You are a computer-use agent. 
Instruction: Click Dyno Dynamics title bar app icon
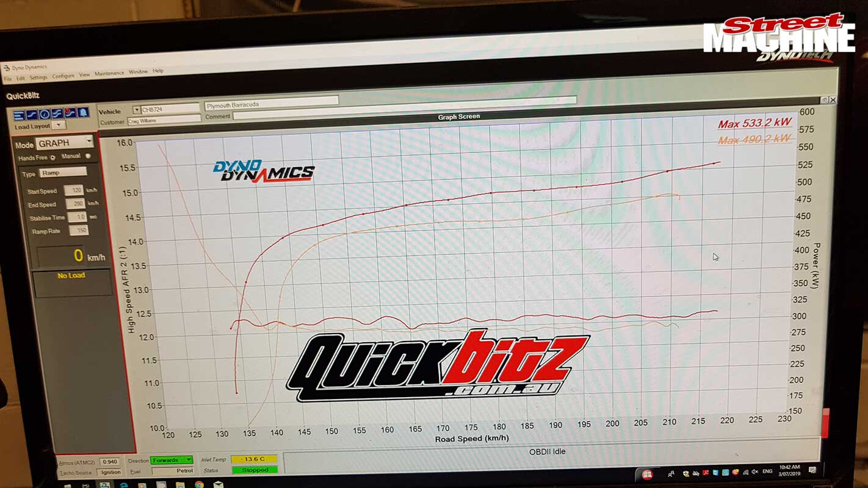7,68
